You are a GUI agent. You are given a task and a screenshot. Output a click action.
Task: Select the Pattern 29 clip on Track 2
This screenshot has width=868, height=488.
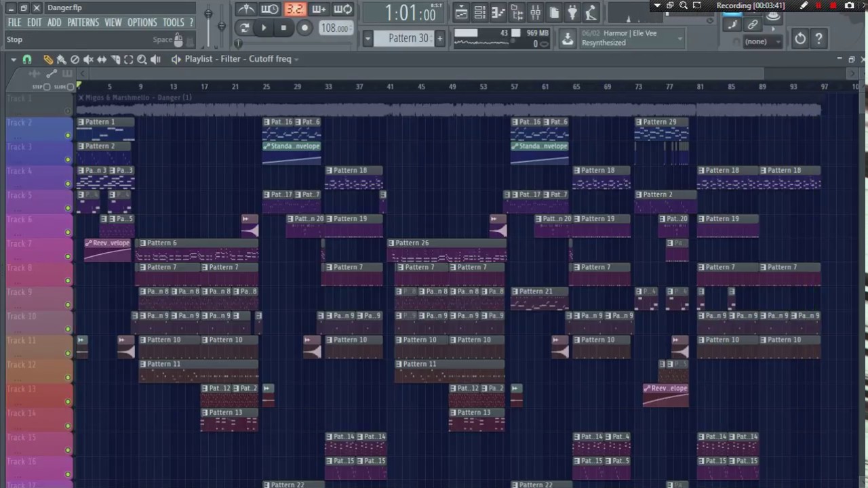coord(662,129)
